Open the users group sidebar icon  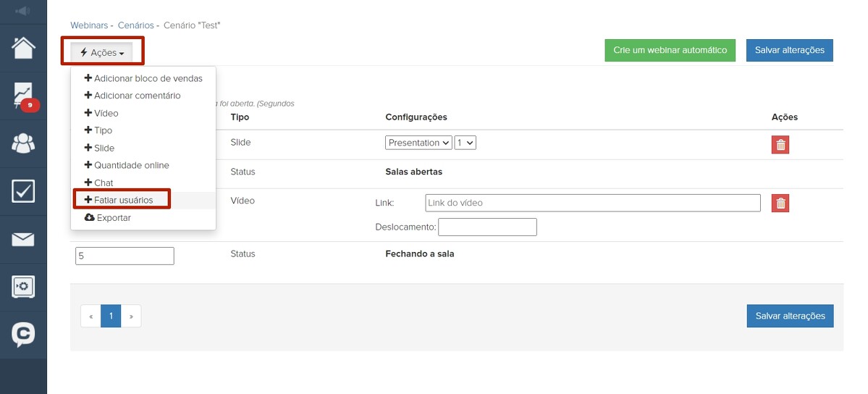pyautogui.click(x=23, y=143)
